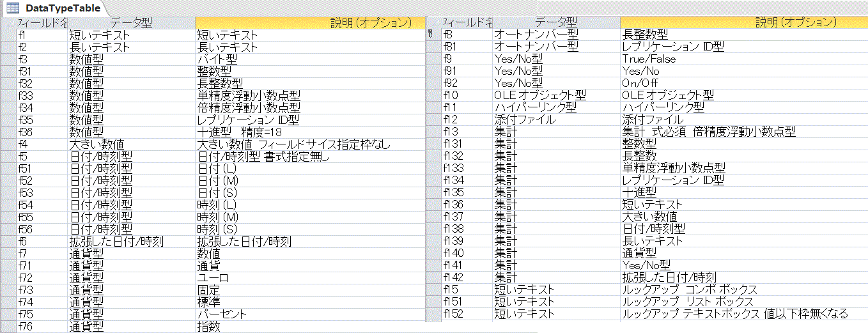Click the description cell 日付 (L)

point(310,168)
